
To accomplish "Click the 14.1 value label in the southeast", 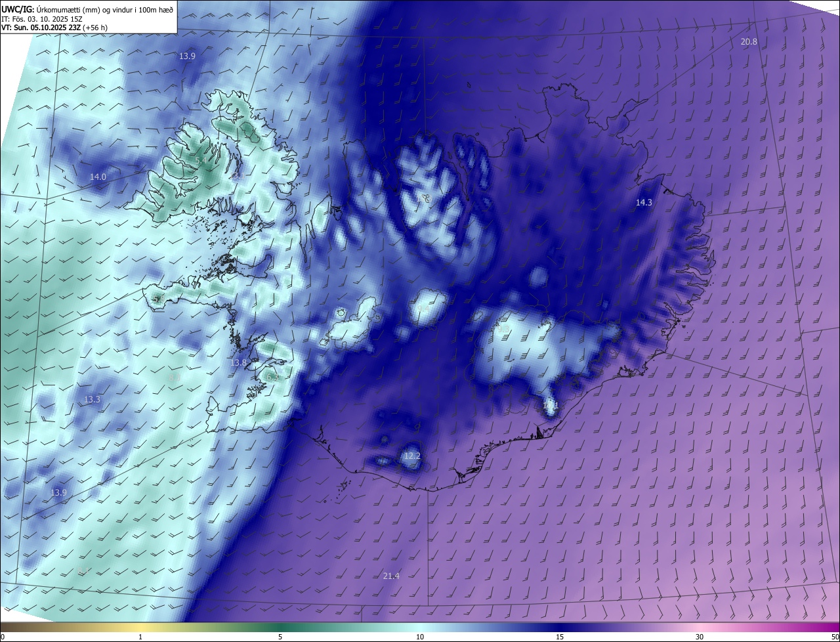I will click(x=551, y=406).
